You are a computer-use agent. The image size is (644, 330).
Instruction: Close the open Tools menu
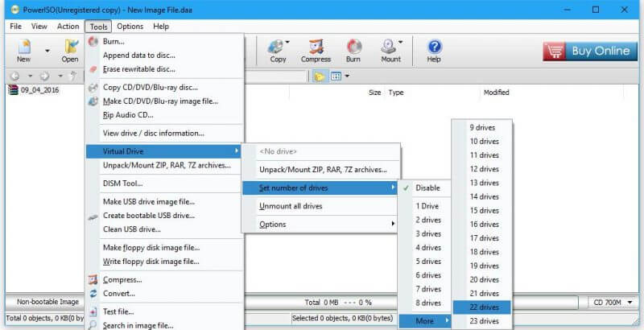pyautogui.click(x=98, y=27)
